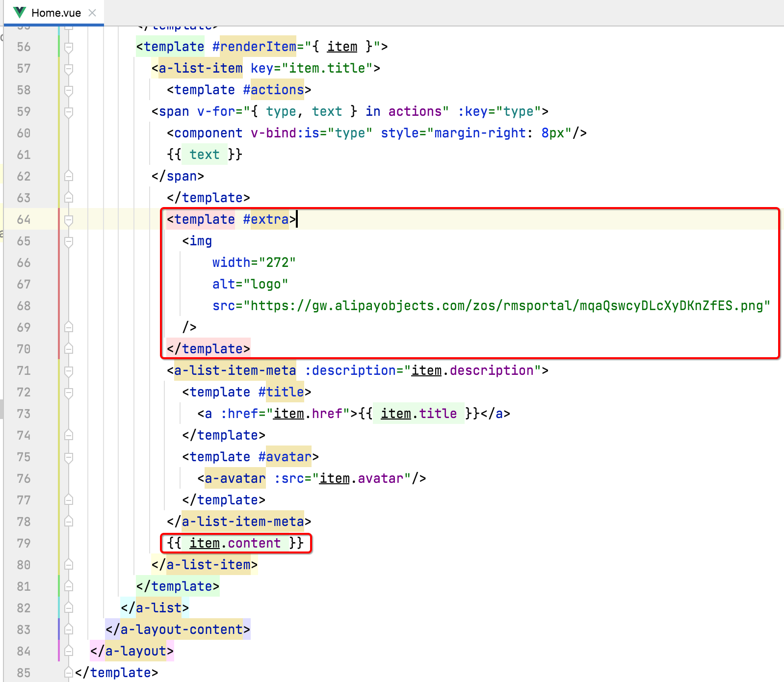Click the v-for attribute on span
This screenshot has width=784, height=682.
[x=323, y=111]
